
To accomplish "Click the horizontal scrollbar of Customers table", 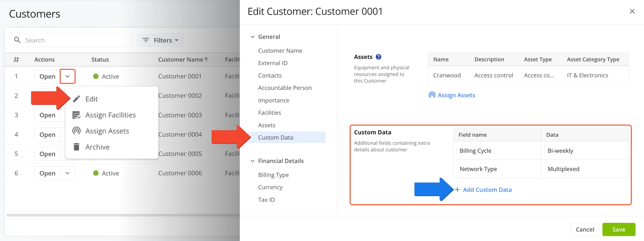I will pos(123,215).
